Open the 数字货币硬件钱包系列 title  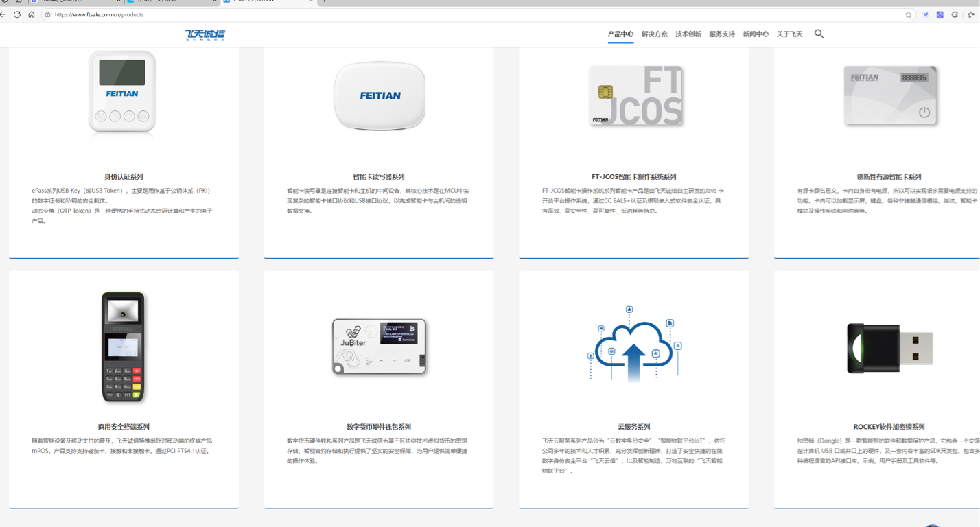pos(379,427)
